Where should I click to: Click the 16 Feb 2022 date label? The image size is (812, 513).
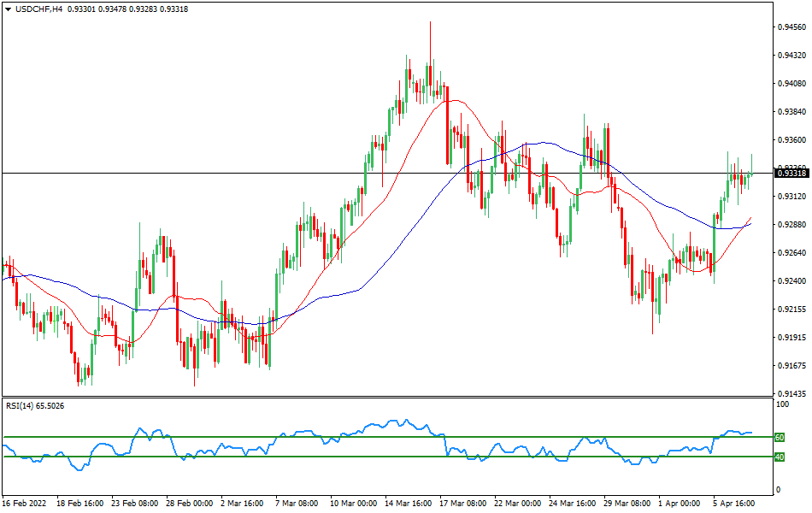coord(25,504)
